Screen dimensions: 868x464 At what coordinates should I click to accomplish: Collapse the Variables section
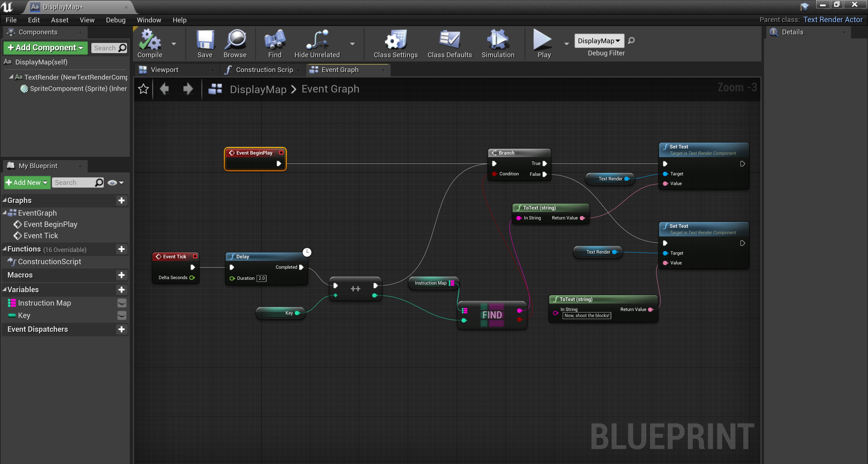coord(5,290)
